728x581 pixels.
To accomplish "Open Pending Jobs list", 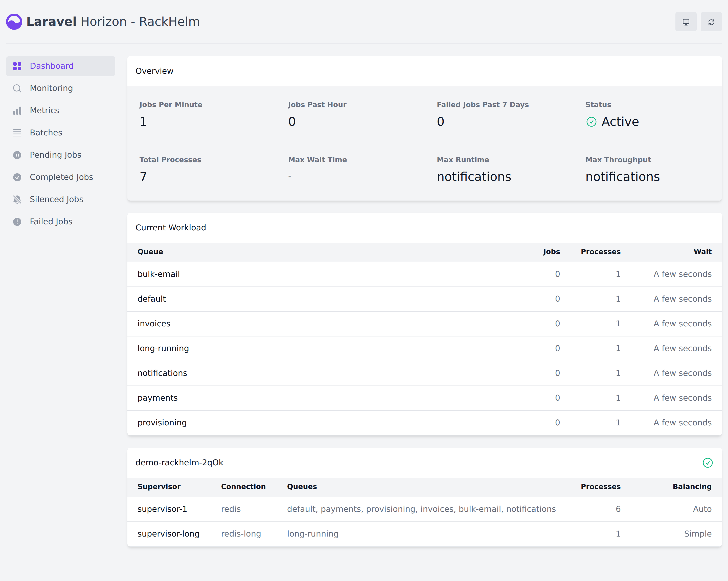I will pos(60,155).
